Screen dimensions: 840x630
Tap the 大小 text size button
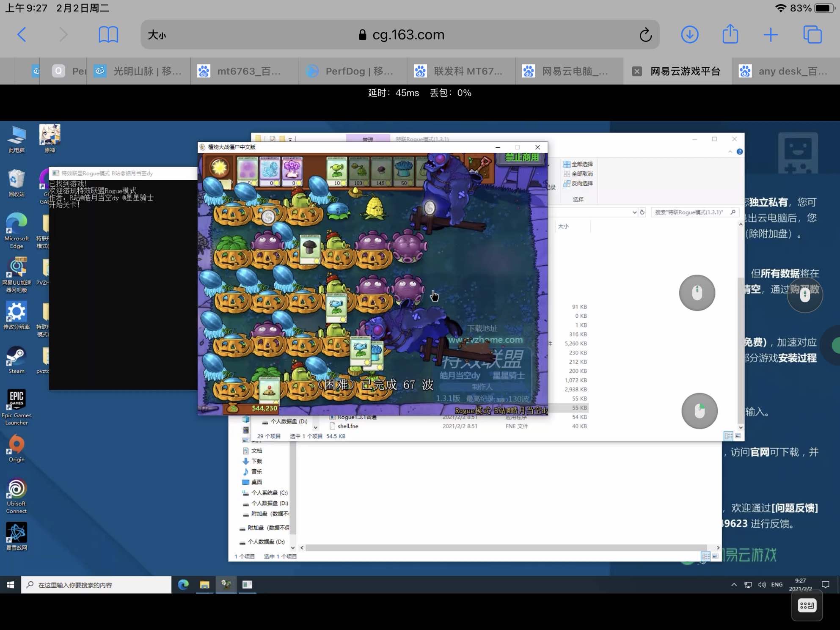point(157,35)
